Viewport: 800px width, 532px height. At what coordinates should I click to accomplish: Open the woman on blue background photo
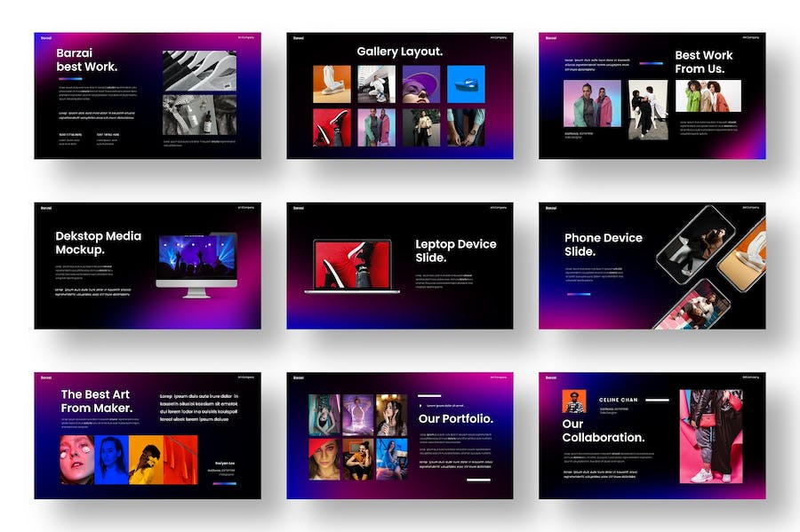click(x=112, y=460)
